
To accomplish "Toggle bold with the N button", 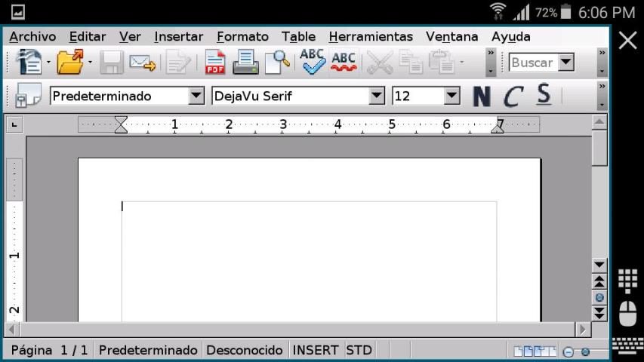I will [x=481, y=97].
